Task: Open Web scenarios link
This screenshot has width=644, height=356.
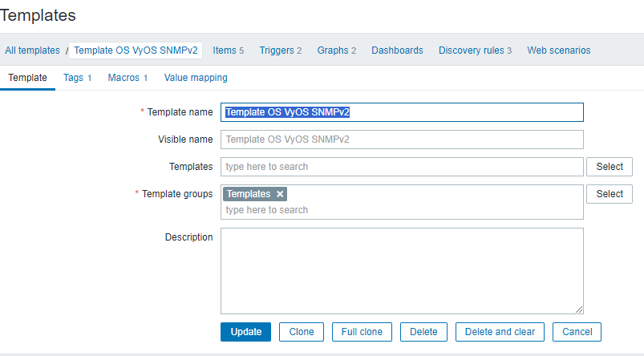Action: 558,51
